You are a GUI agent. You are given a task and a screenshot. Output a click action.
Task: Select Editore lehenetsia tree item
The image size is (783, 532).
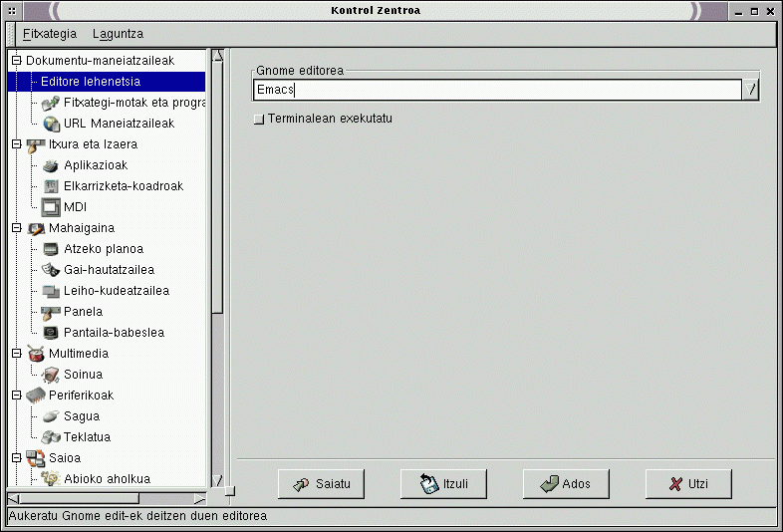point(107,82)
